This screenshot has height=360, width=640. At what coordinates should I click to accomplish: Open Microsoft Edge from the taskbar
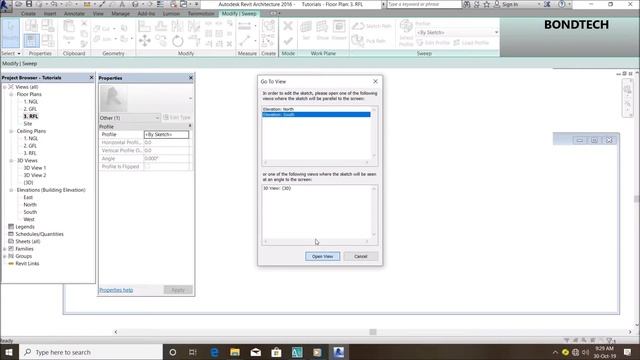(214, 352)
